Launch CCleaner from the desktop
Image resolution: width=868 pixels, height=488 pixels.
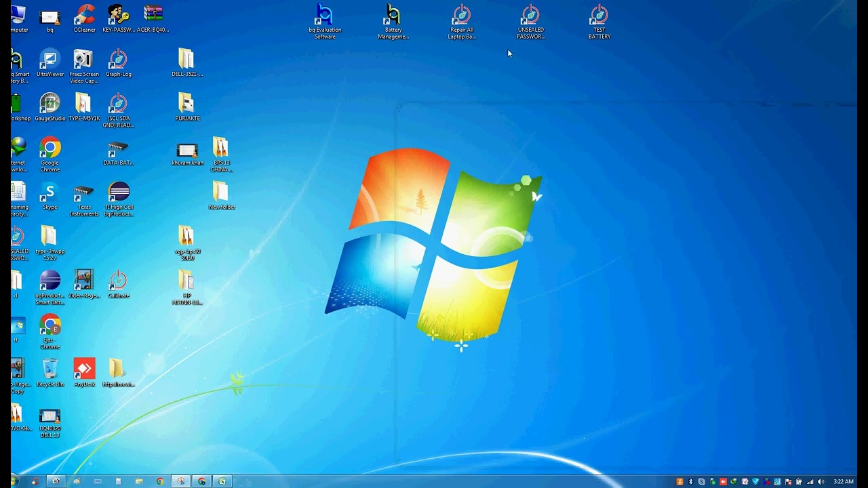pyautogui.click(x=84, y=19)
